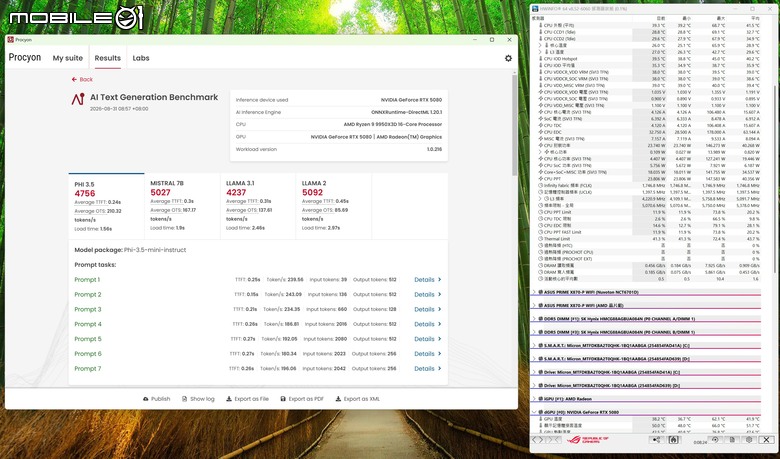Viewport: 780px width, 459px height.
Task: Expand ASUS PRIME X870-P WIFI Nuvoton sensor group
Action: pyautogui.click(x=534, y=292)
